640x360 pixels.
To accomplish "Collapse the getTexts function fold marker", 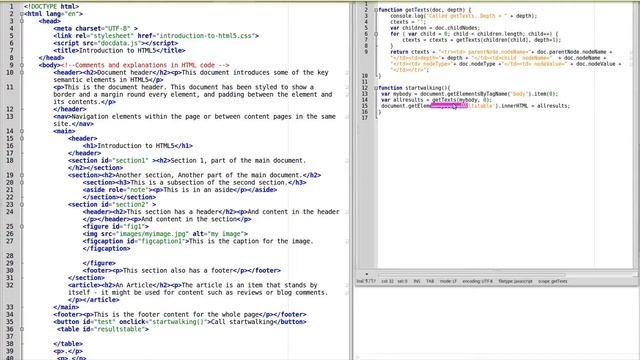I will [376, 10].
